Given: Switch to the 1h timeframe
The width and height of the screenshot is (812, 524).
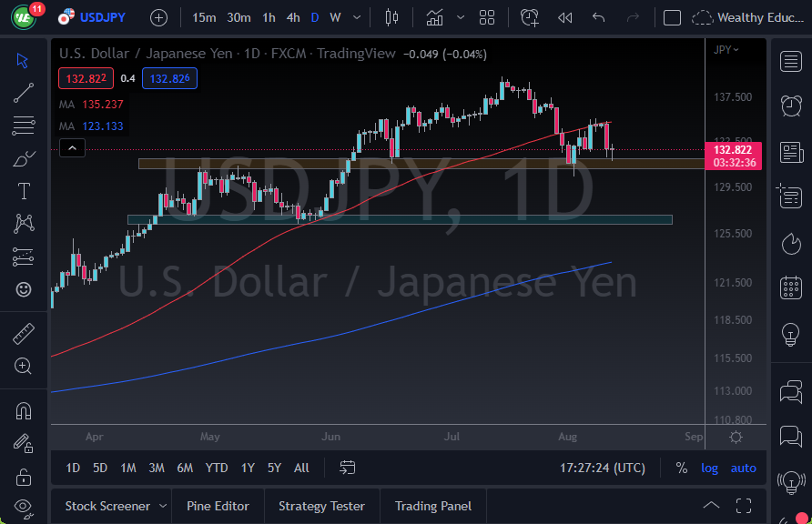Looking at the screenshot, I should (269, 17).
